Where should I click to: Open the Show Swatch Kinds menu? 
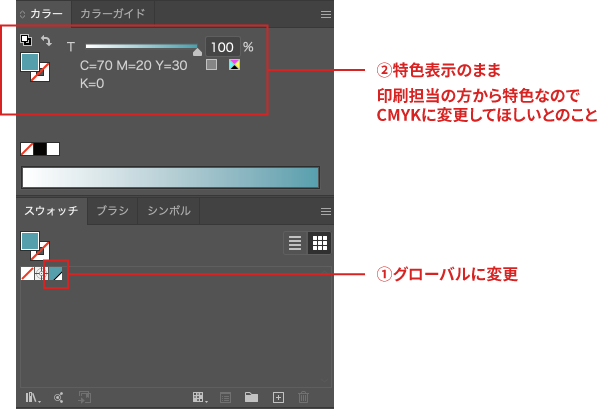pyautogui.click(x=200, y=398)
